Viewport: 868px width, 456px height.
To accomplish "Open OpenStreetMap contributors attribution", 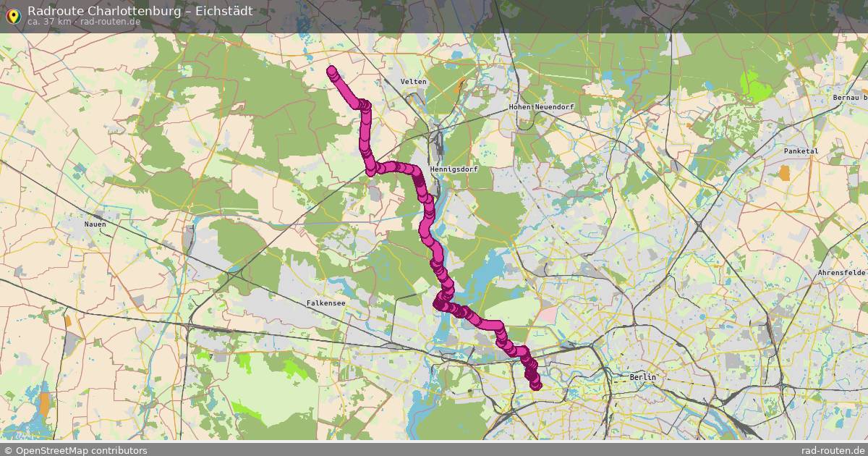I will tap(75, 450).
